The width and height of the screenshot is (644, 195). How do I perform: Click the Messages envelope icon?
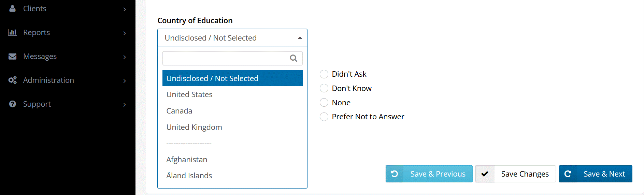pos(12,56)
